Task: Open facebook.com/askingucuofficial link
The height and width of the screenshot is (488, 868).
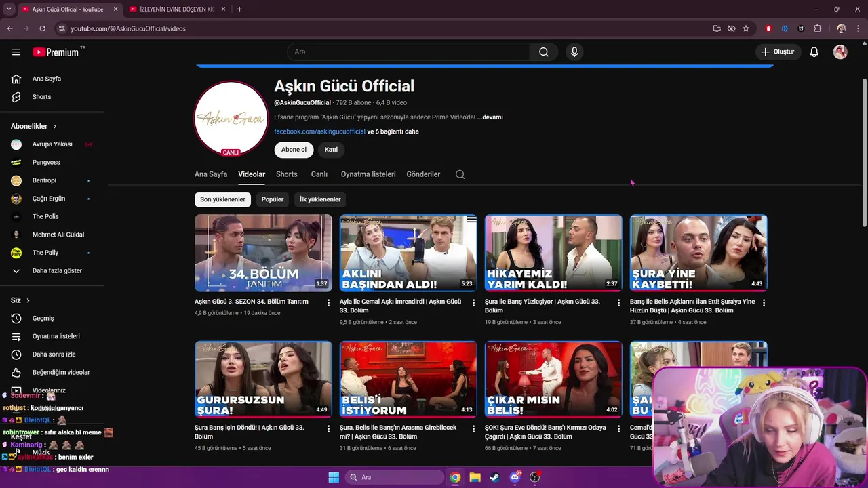Action: pyautogui.click(x=319, y=131)
